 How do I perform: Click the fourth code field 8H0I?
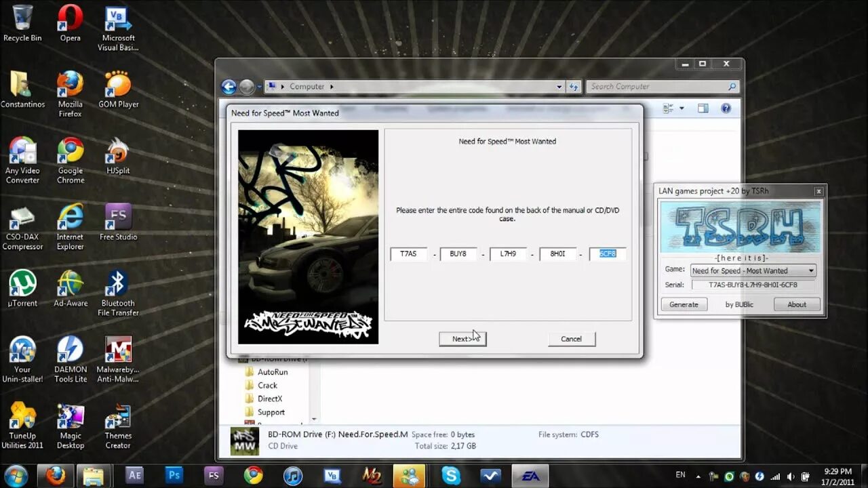coord(558,254)
